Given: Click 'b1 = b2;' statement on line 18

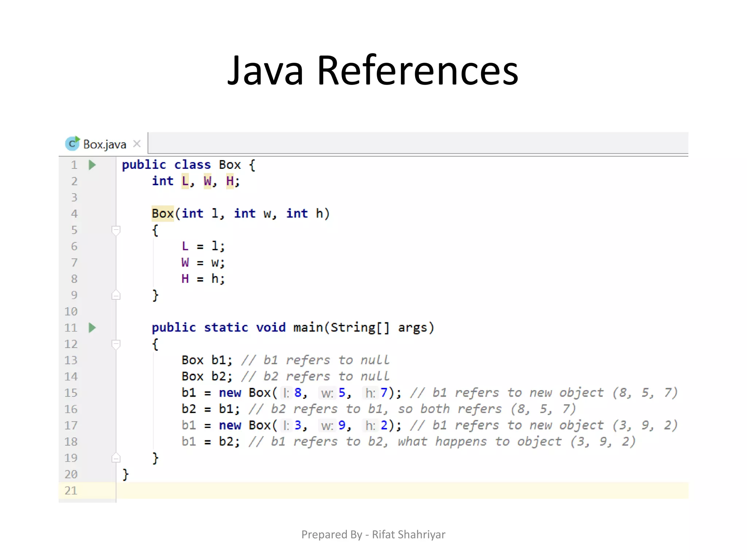Looking at the screenshot, I should [x=211, y=442].
